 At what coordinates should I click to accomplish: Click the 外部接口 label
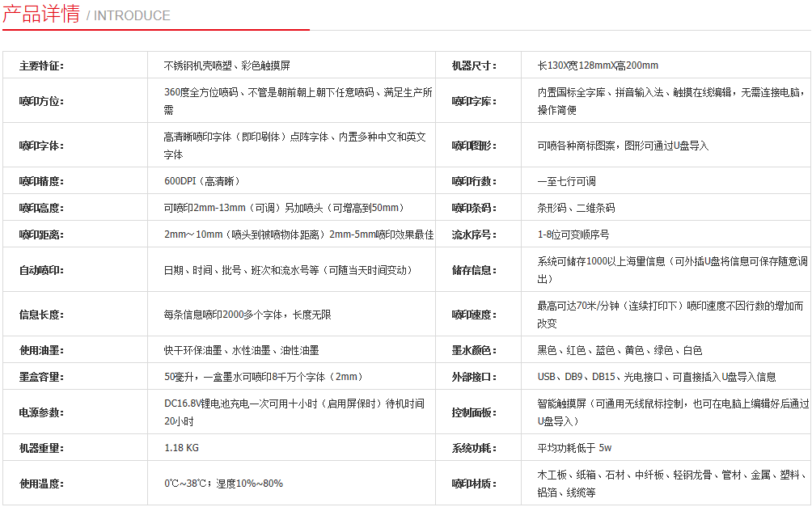pyautogui.click(x=474, y=377)
